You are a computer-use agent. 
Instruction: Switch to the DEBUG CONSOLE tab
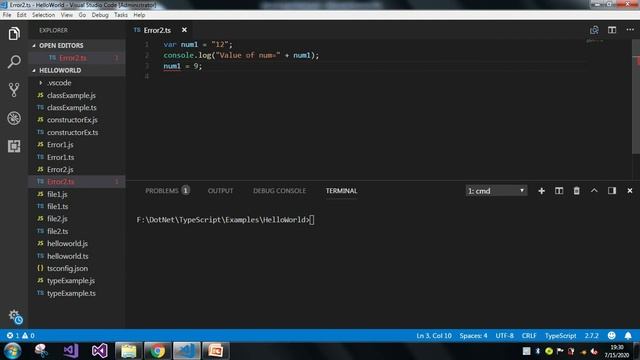[x=279, y=191]
